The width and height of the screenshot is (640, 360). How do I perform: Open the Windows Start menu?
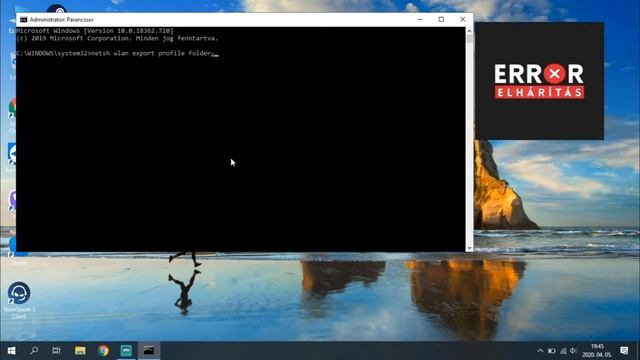[11, 351]
